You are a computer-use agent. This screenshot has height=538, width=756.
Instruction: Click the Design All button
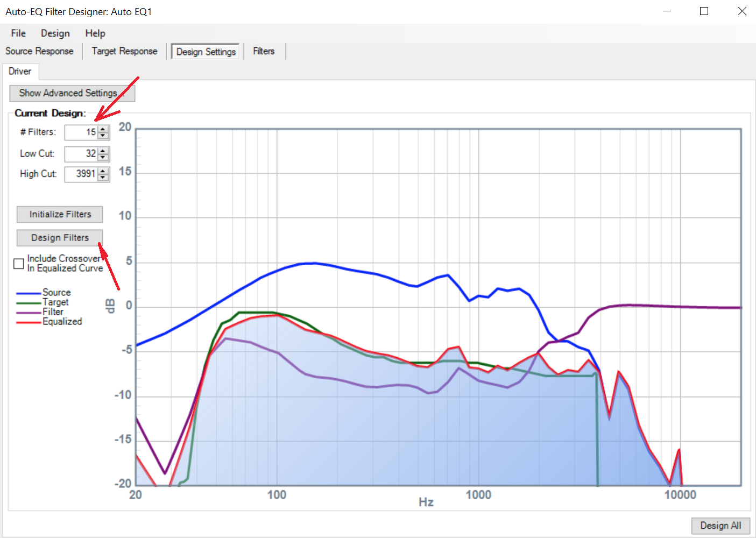tap(720, 526)
